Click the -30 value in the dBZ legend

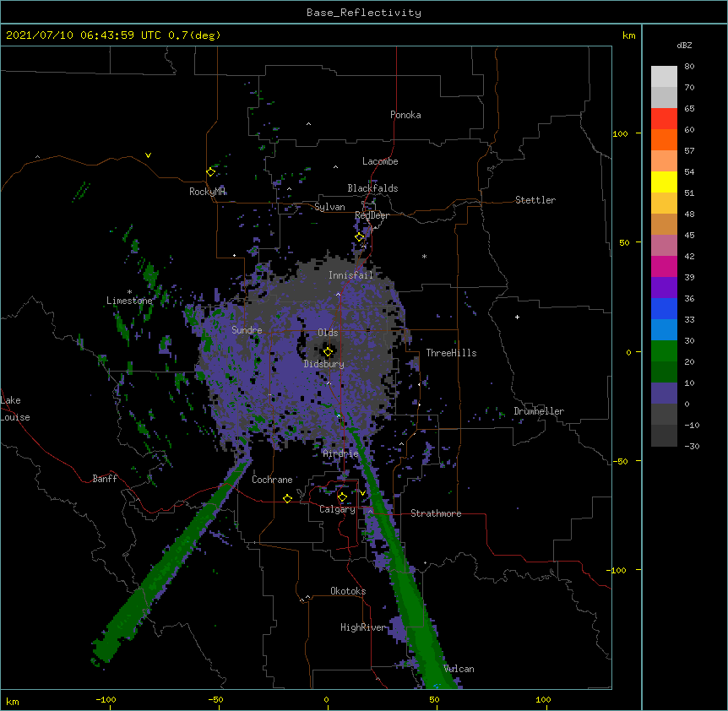click(x=692, y=446)
